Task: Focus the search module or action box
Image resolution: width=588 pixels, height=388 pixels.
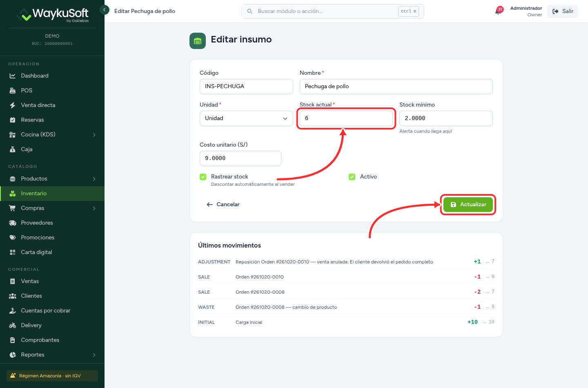Action: point(333,11)
